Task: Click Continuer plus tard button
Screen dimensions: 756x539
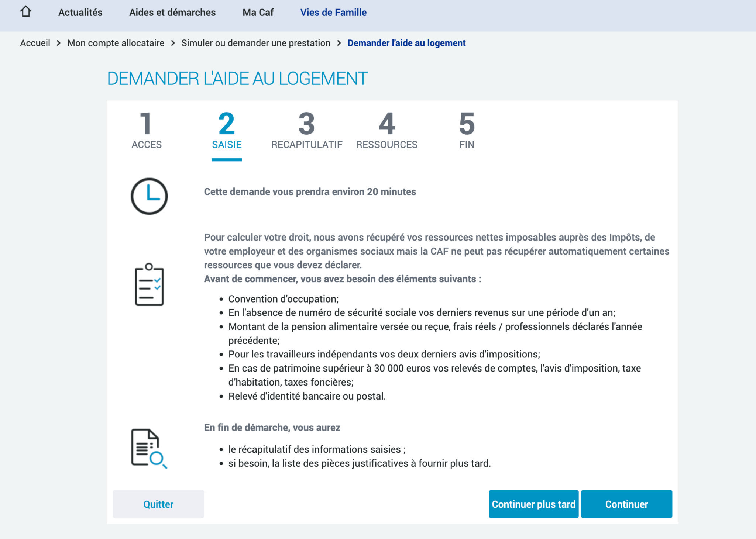Action: coord(533,504)
